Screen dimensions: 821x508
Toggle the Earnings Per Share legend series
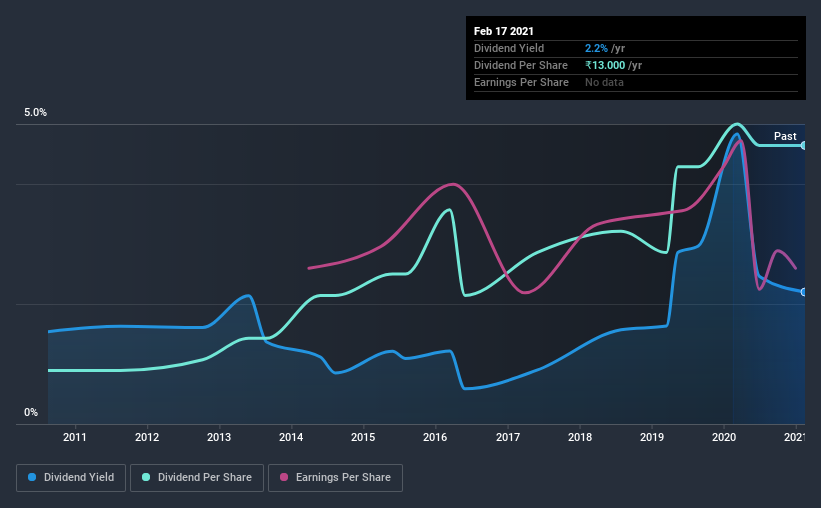pos(335,478)
